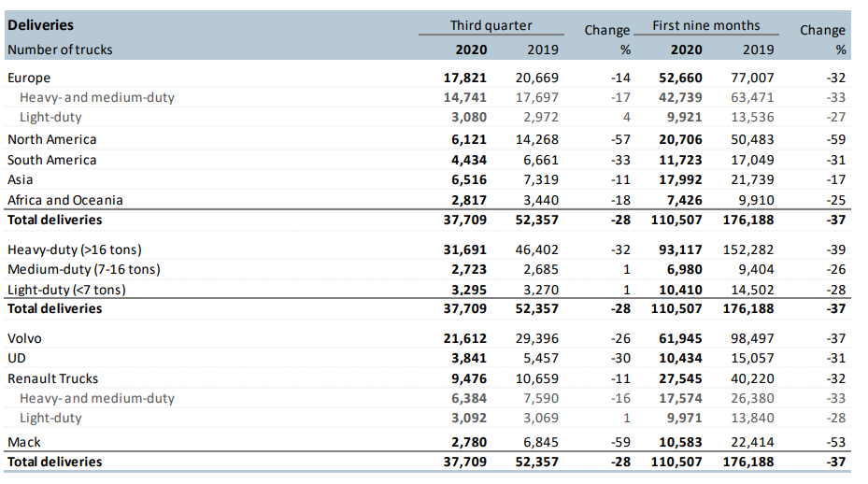Select the 'First nine months' column group header
This screenshot has height=484, width=868.
tap(706, 25)
